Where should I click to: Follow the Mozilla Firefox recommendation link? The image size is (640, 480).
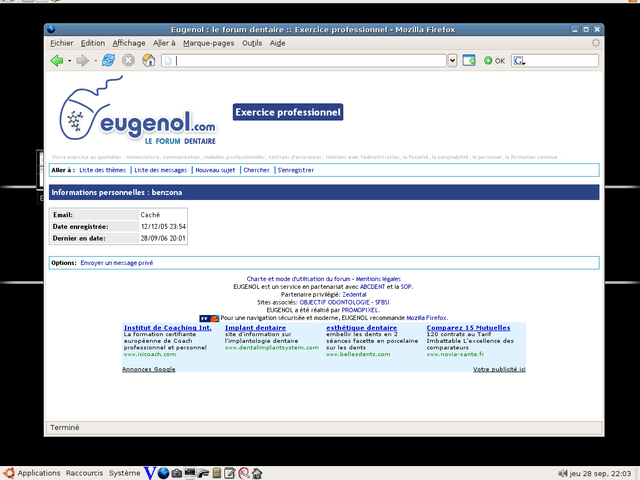click(426, 318)
